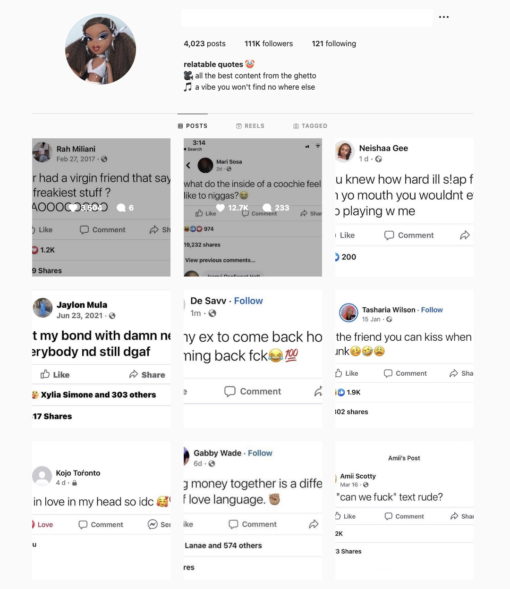The image size is (510, 589).
Task: Click Messenger send icon on Kojo Toronto post
Action: point(152,524)
